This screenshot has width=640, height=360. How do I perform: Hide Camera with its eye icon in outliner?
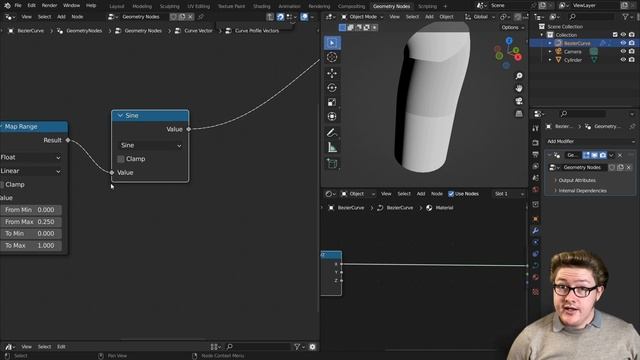(x=623, y=51)
